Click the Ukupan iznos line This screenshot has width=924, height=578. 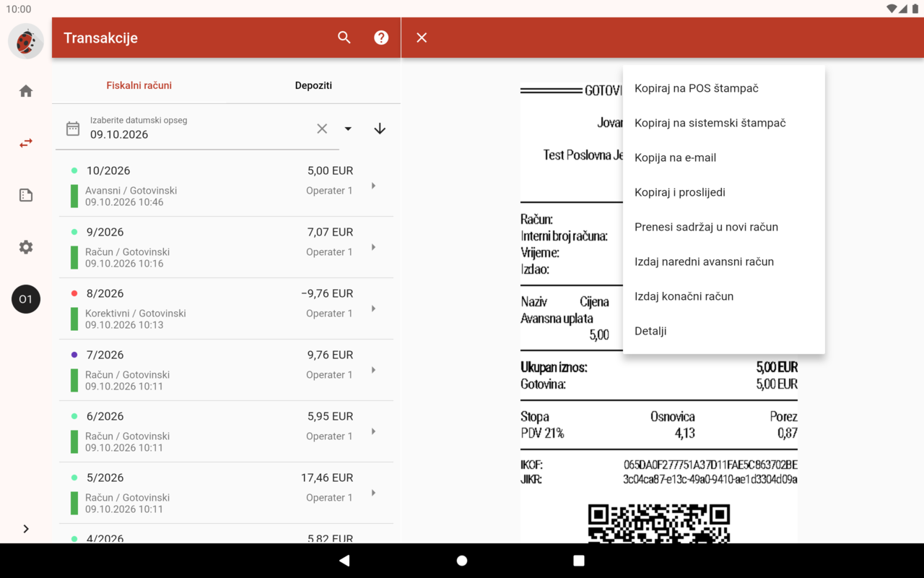pyautogui.click(x=659, y=367)
